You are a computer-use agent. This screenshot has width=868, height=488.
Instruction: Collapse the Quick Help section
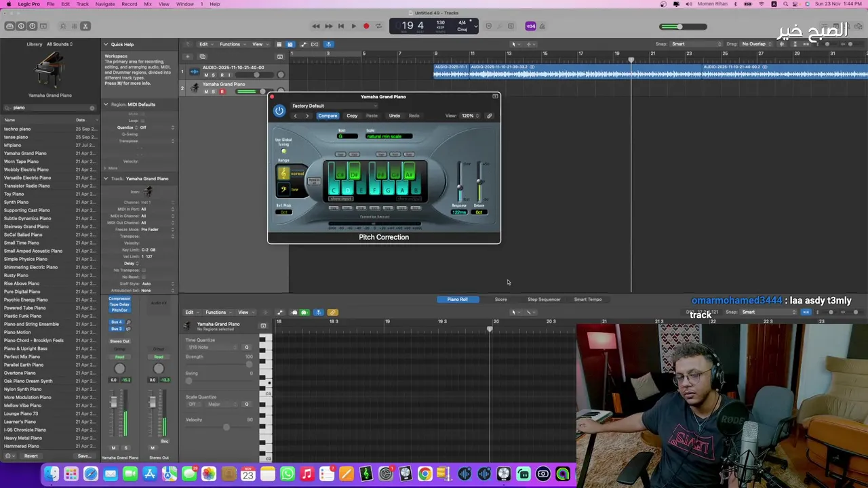tap(106, 44)
